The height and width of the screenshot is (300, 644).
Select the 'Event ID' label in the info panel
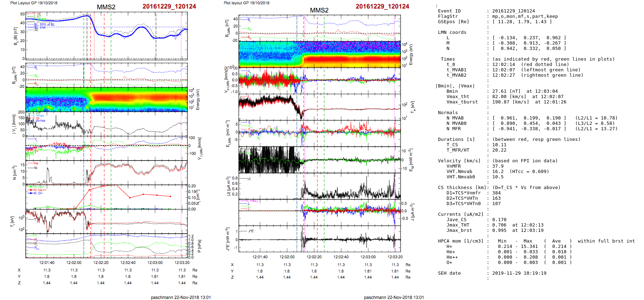pos(449,11)
